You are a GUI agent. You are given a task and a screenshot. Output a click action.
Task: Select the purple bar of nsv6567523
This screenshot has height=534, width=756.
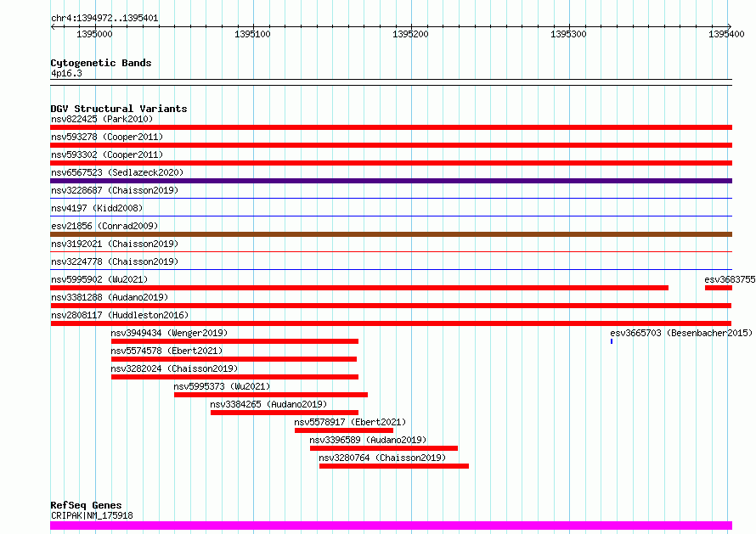click(x=391, y=181)
